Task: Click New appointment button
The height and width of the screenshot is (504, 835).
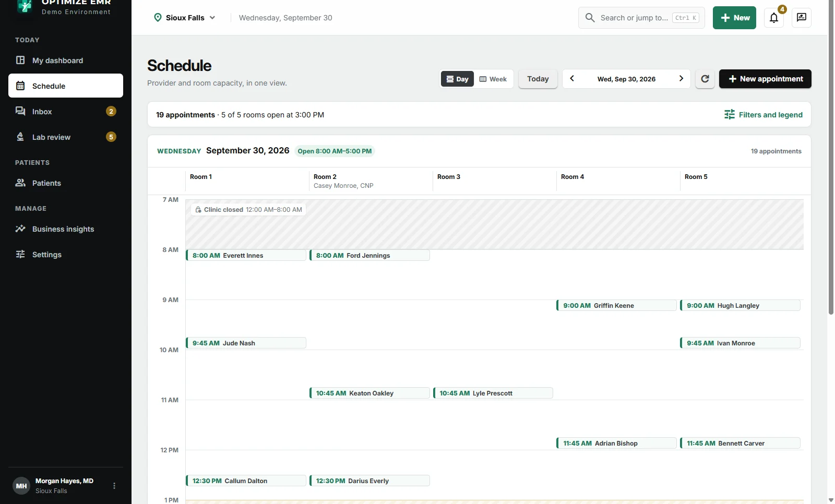Action: (x=765, y=79)
